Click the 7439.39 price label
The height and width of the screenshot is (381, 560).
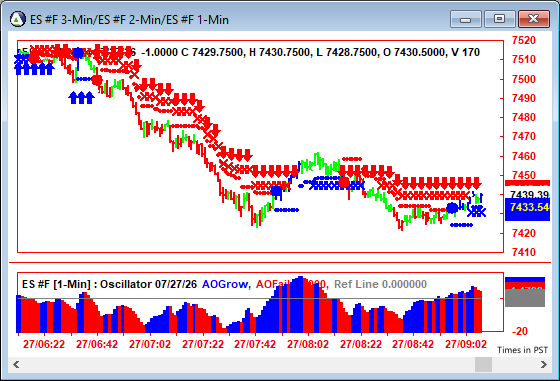point(529,195)
